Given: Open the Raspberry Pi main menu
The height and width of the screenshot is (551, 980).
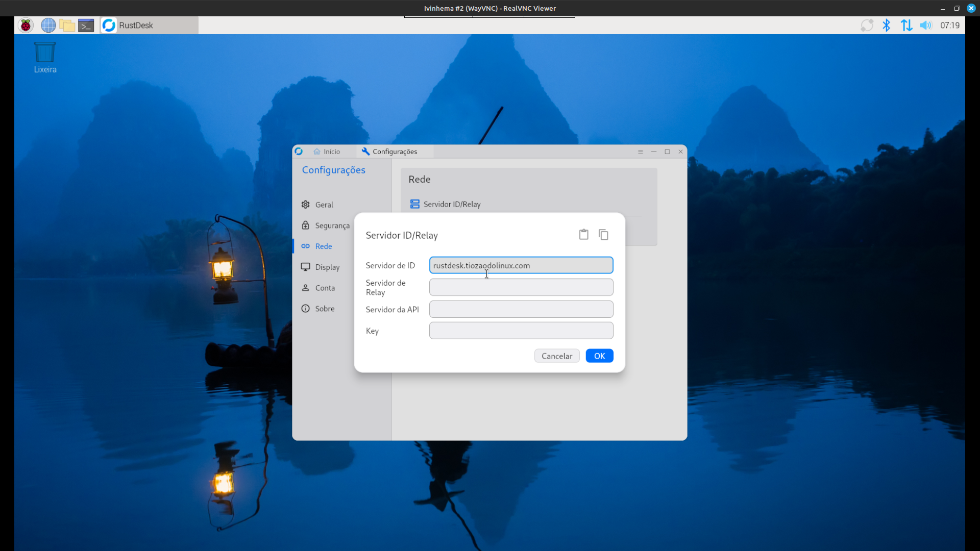Looking at the screenshot, I should tap(26, 25).
